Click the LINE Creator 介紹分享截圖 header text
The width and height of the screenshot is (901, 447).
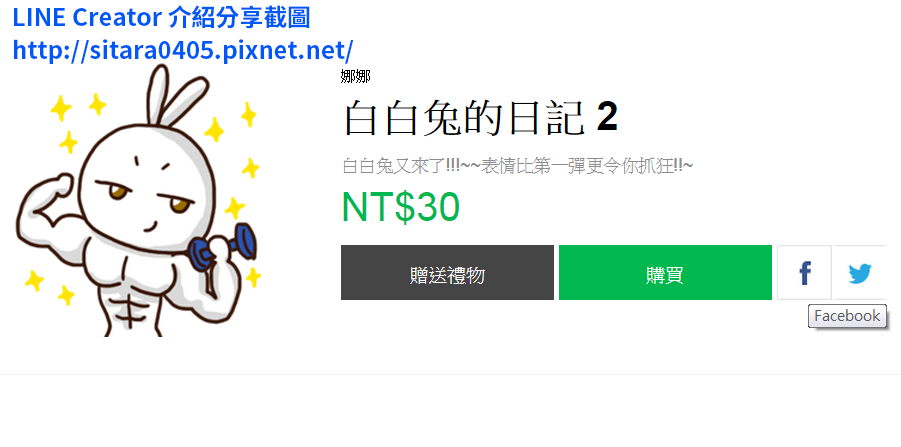coord(161,18)
